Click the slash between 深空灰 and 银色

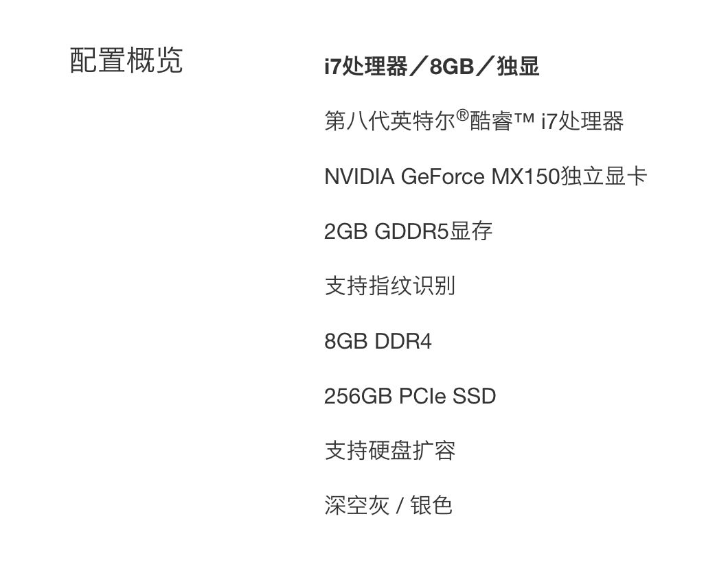[399, 506]
